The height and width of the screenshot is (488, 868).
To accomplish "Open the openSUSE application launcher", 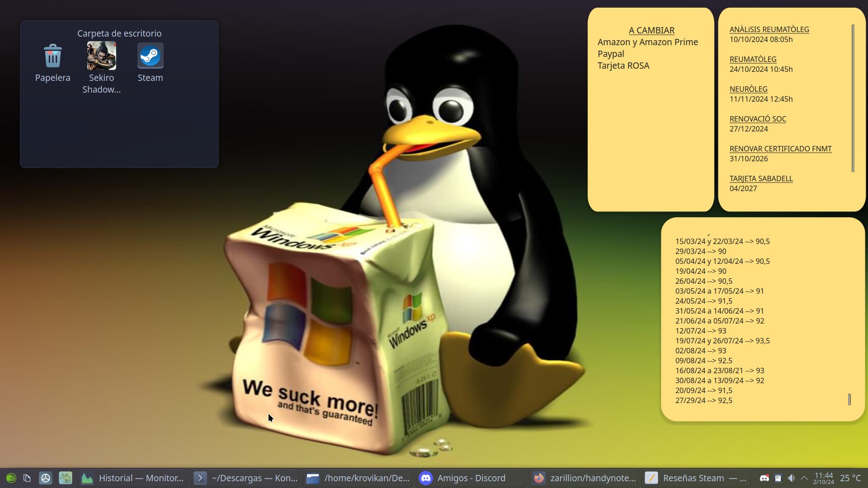I will pyautogui.click(x=11, y=478).
